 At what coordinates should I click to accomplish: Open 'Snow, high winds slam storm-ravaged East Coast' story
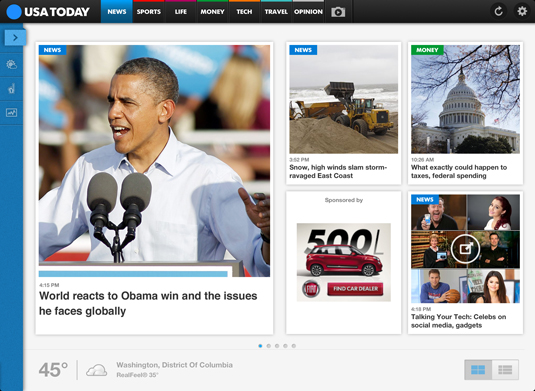338,172
